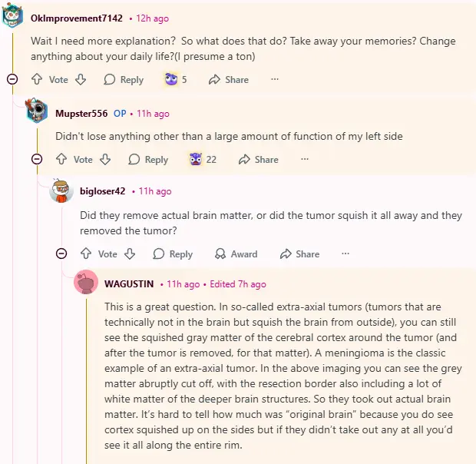Upvote OkImprovement7142's comment
The height and width of the screenshot is (464, 476).
(x=36, y=79)
